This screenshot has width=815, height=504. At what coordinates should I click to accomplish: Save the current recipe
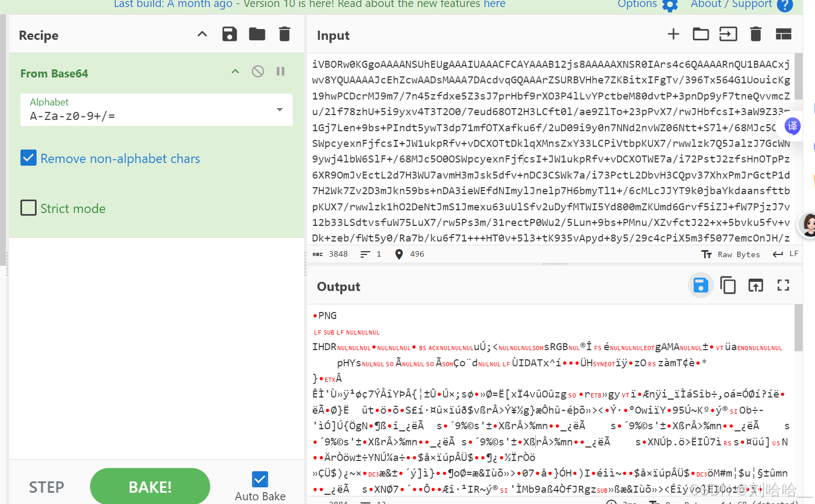230,34
